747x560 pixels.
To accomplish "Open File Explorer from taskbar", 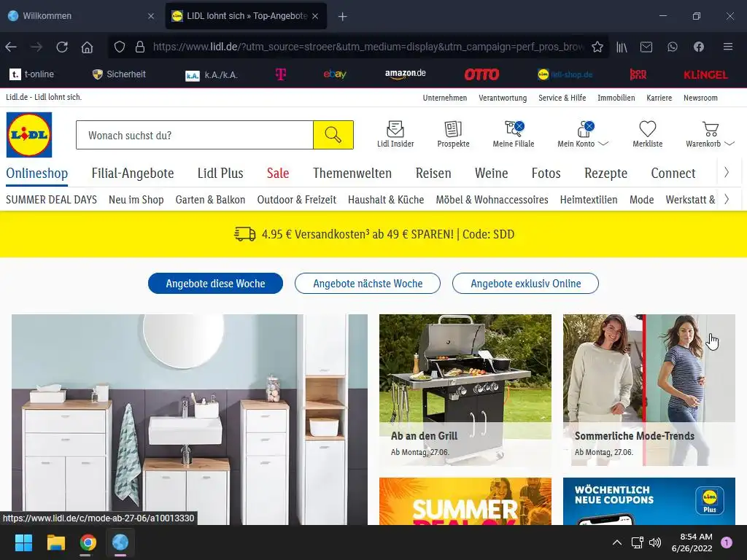I will [x=55, y=542].
